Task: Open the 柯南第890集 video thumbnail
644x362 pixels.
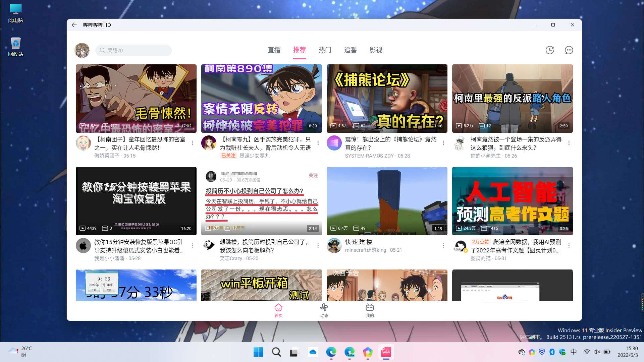Action: (262, 99)
